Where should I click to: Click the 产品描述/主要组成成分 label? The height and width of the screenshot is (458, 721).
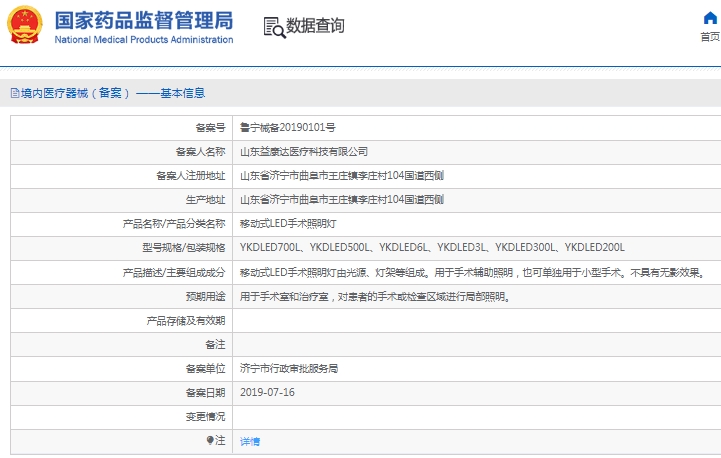(174, 273)
